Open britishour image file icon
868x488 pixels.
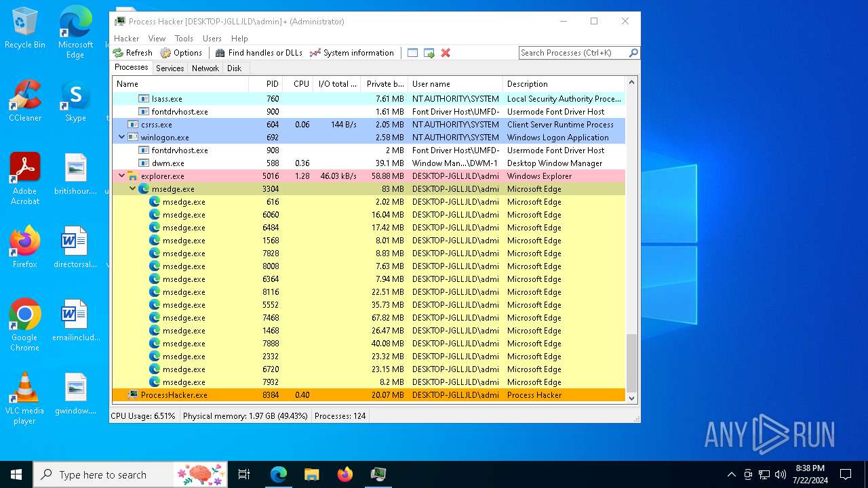pyautogui.click(x=75, y=174)
